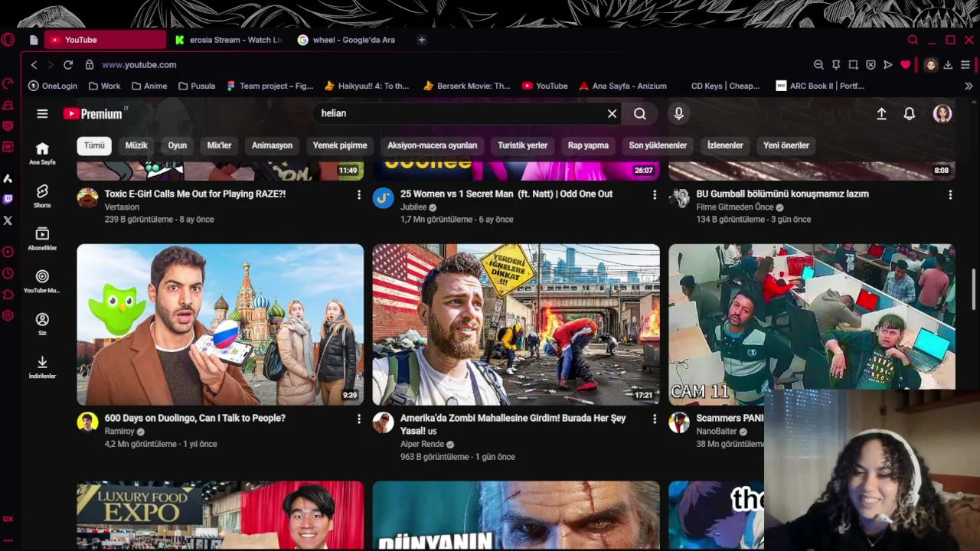Open the YouTube account avatar menu
The width and height of the screenshot is (980, 551).
tap(942, 113)
